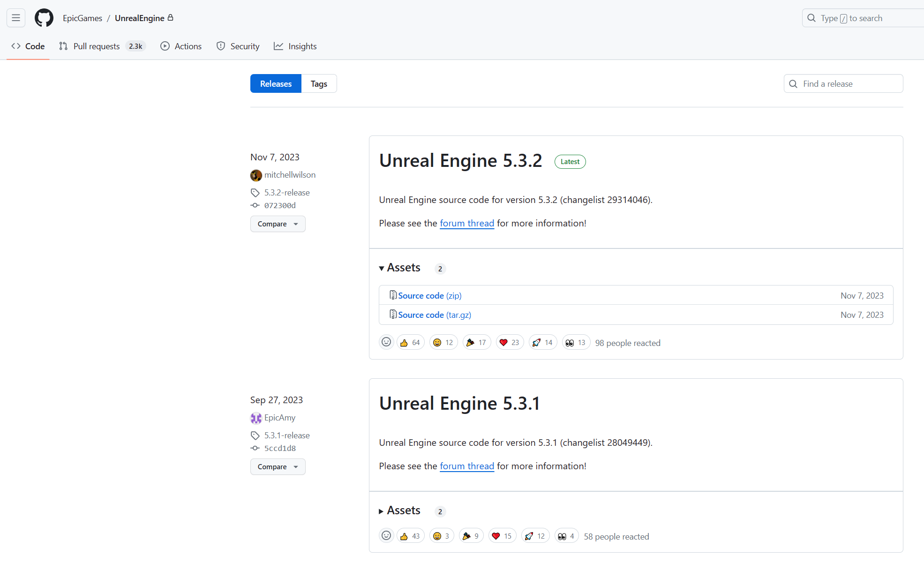Open the mitchellwilson user profile
The image size is (924, 563).
pyautogui.click(x=290, y=175)
